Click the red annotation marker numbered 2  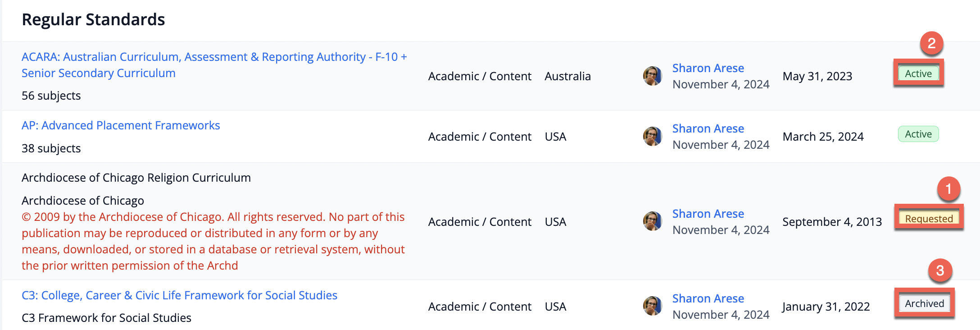931,43
